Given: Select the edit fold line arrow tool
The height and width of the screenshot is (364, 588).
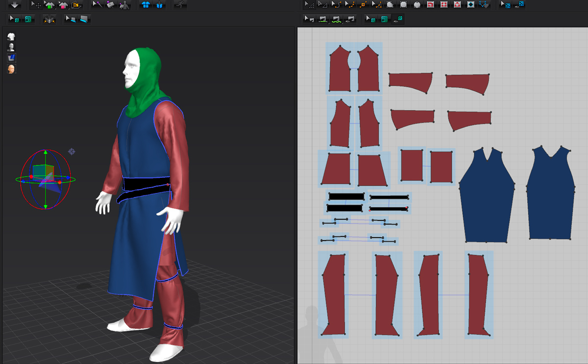Looking at the screenshot, I should (x=71, y=19).
